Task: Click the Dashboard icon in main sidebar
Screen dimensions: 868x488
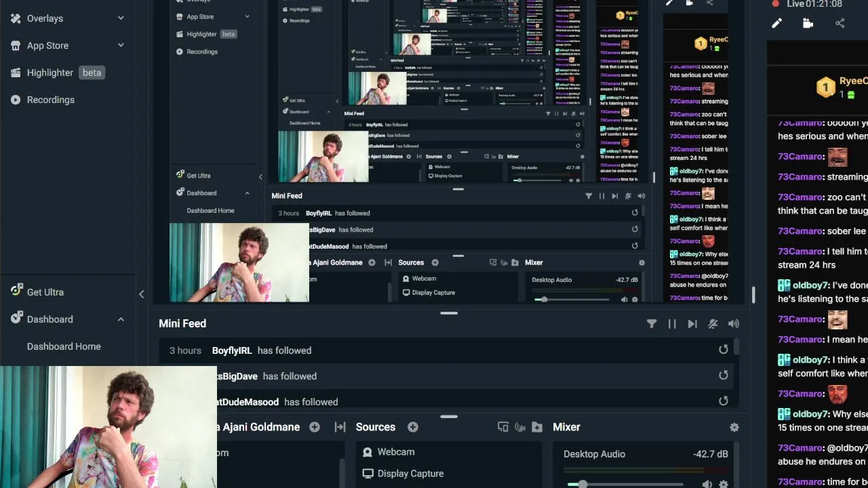Action: [x=17, y=319]
